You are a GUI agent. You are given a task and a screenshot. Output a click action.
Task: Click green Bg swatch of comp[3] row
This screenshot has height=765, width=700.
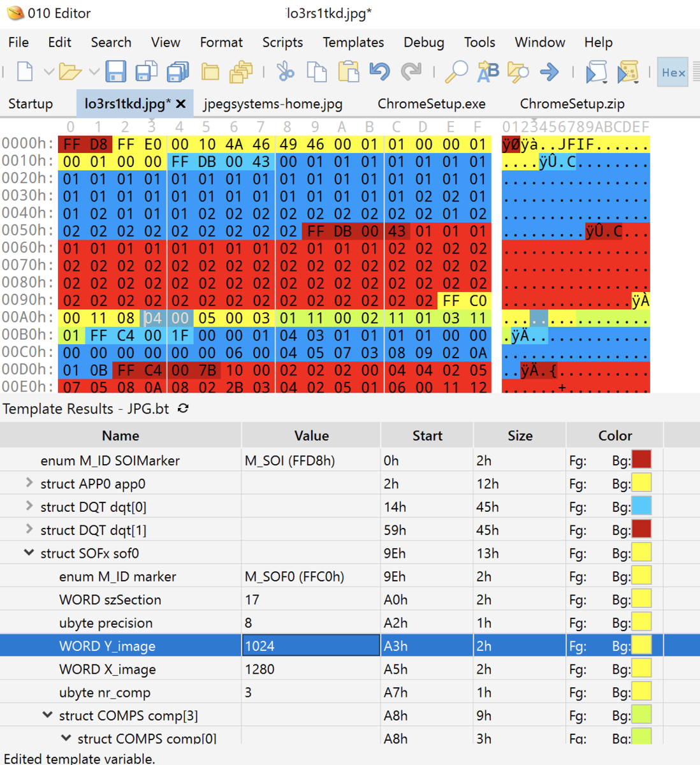point(641,715)
